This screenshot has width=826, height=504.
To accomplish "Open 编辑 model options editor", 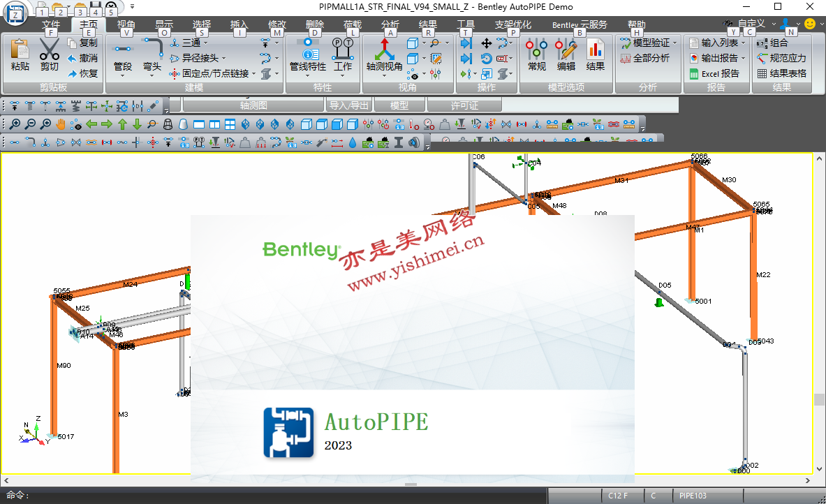I will [566, 54].
